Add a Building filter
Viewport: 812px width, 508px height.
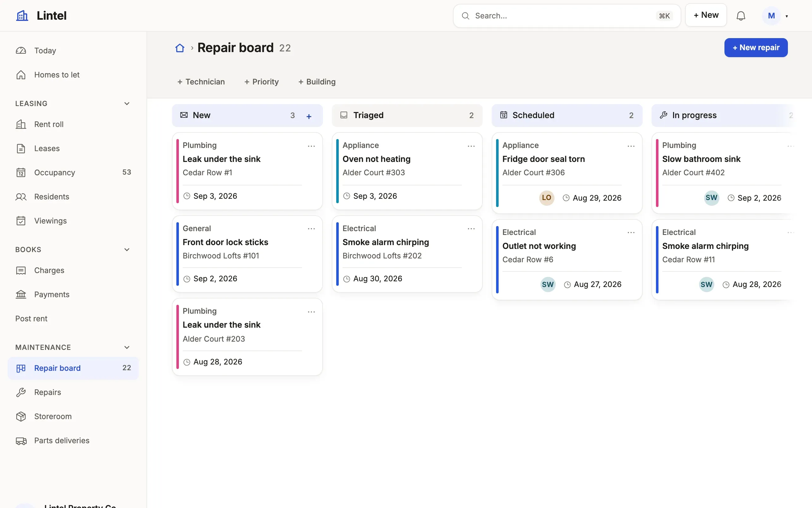[317, 82]
